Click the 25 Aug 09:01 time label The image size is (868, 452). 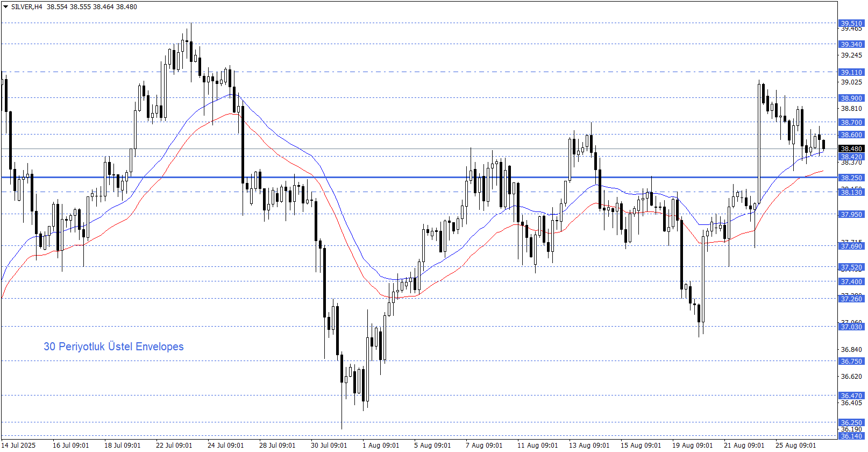[796, 445]
